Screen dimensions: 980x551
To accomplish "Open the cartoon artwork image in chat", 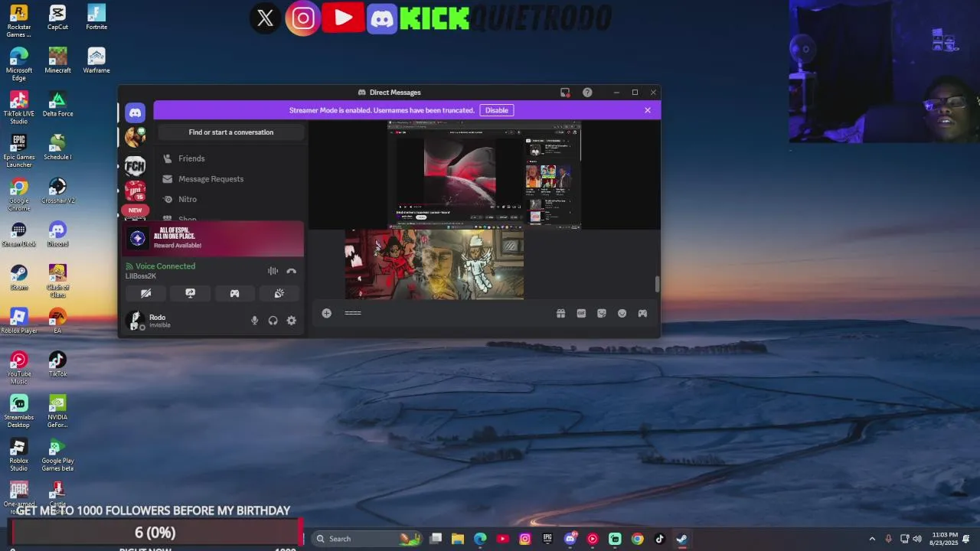I will point(434,265).
